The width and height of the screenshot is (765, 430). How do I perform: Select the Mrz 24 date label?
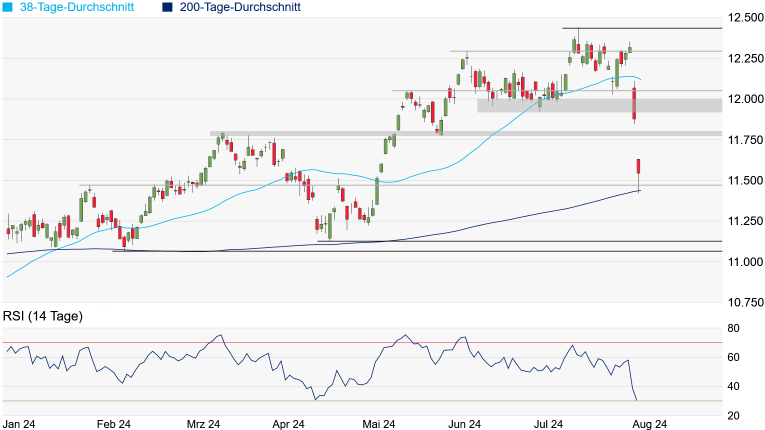203,423
